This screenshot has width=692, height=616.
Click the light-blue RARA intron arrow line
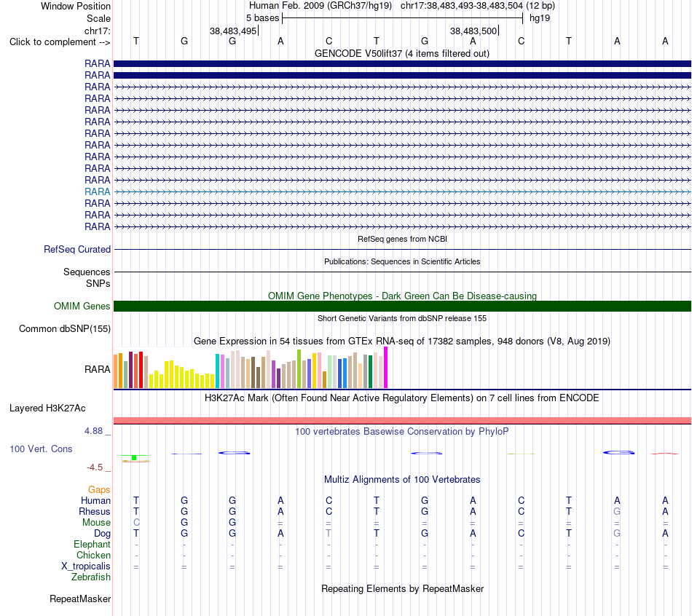click(403, 191)
